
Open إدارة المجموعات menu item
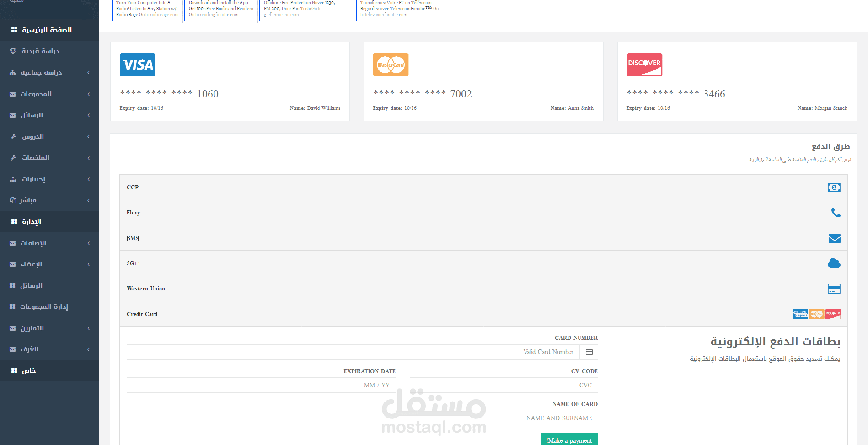point(49,307)
